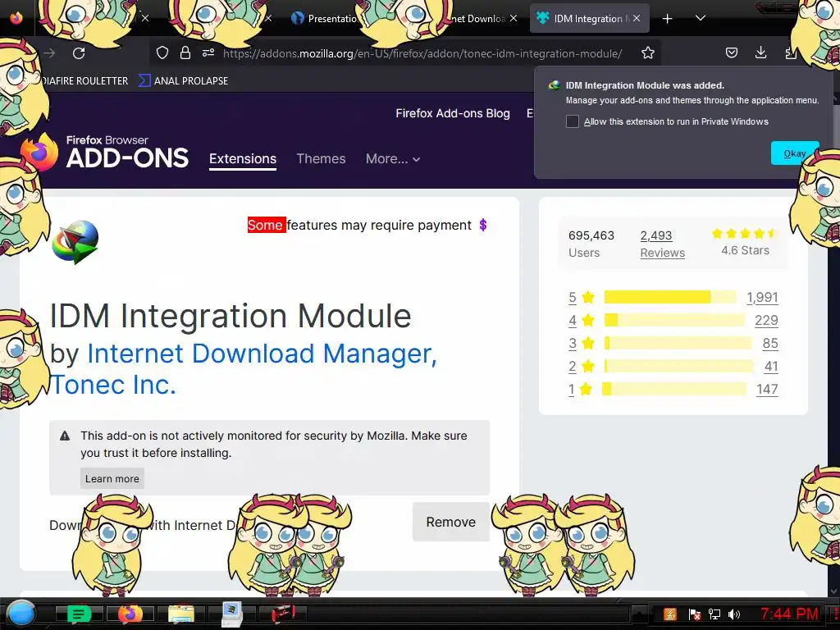Screen dimensions: 840x630
Task: Save the page to Pocket
Action: tap(731, 52)
